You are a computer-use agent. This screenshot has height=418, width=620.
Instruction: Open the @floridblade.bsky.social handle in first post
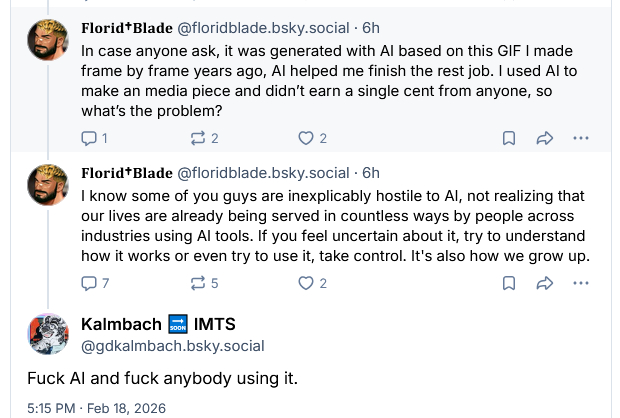point(264,28)
